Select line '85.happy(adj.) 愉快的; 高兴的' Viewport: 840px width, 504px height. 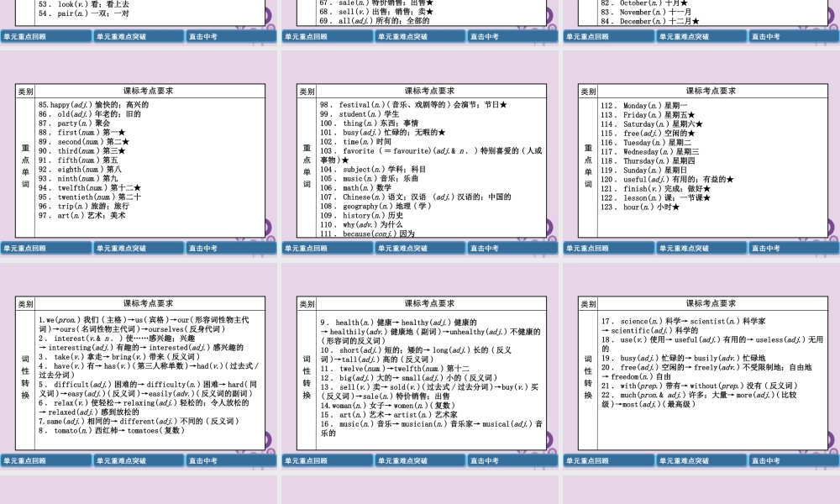(x=94, y=105)
